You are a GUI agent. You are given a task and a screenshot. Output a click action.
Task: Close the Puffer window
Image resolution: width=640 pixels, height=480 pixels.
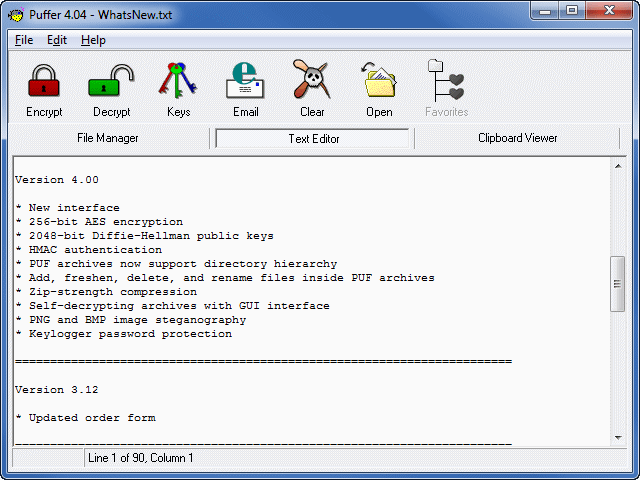coord(609,11)
